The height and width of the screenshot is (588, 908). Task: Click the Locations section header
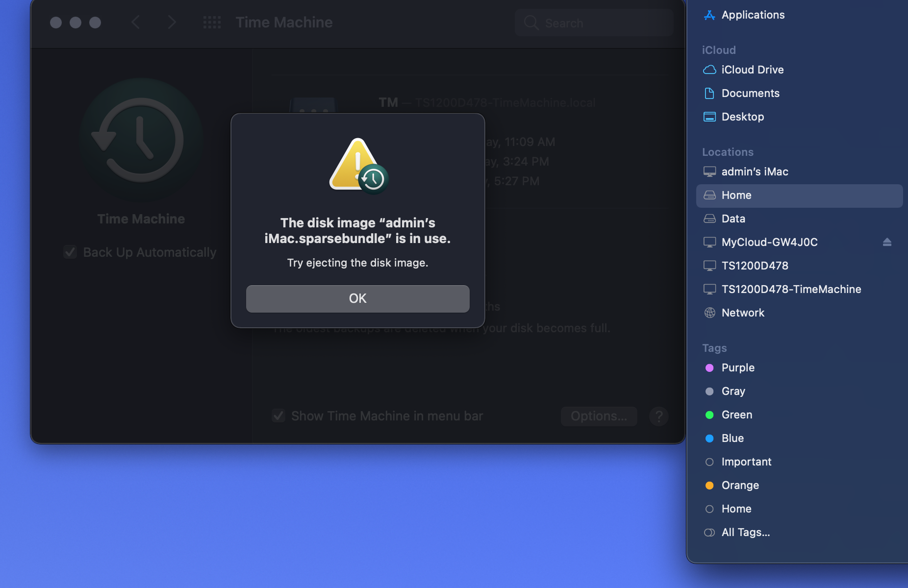[x=728, y=152]
